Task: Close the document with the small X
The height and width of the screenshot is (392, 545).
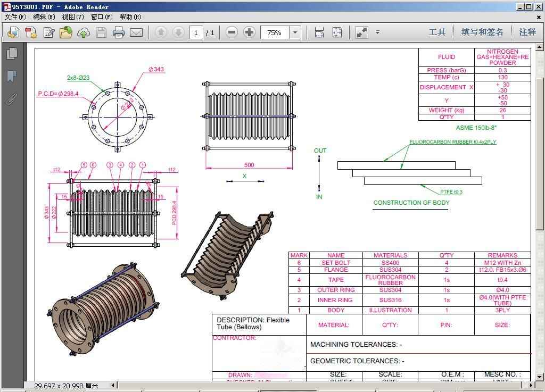Action: coord(539,16)
